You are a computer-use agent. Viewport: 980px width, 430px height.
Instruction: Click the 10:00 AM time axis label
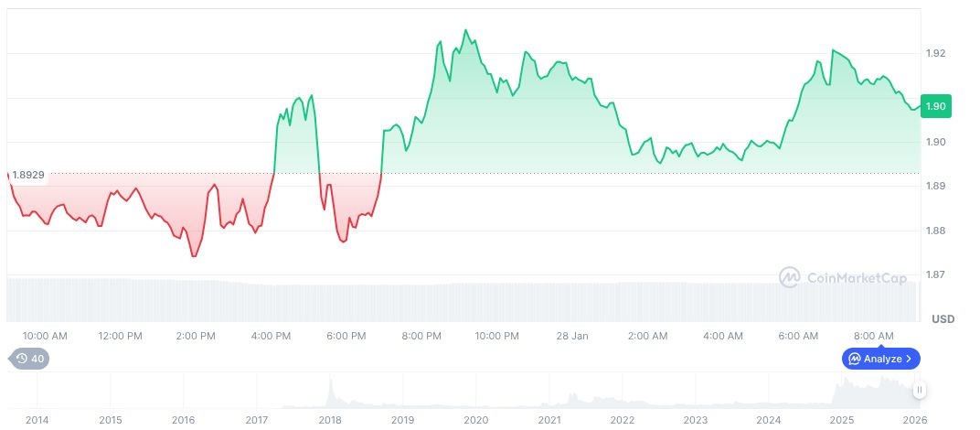45,336
